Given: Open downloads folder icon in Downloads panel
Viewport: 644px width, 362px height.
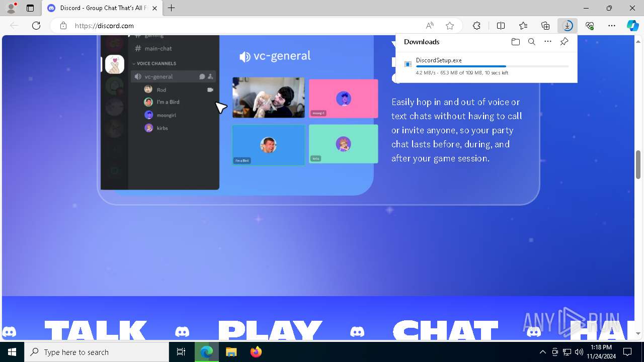Looking at the screenshot, I should [x=515, y=42].
